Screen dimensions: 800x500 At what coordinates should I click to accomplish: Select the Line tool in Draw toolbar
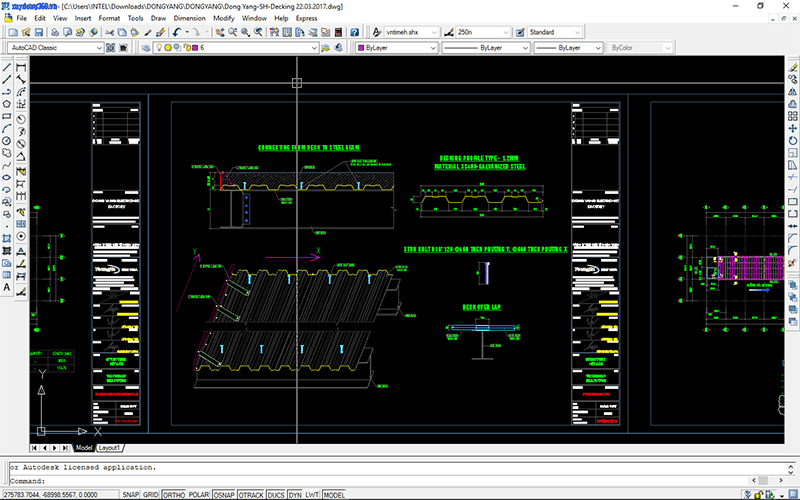point(7,67)
